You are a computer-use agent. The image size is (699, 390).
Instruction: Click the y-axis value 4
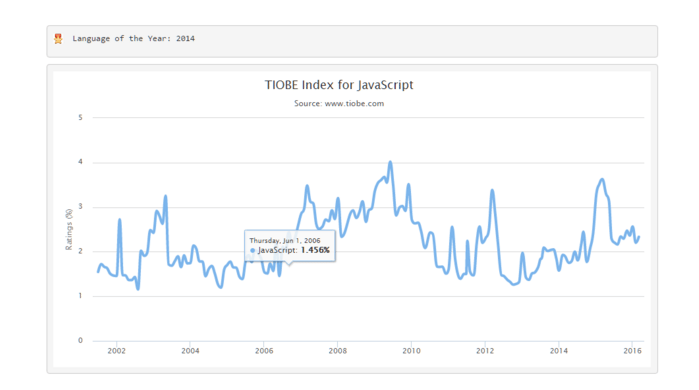80,162
